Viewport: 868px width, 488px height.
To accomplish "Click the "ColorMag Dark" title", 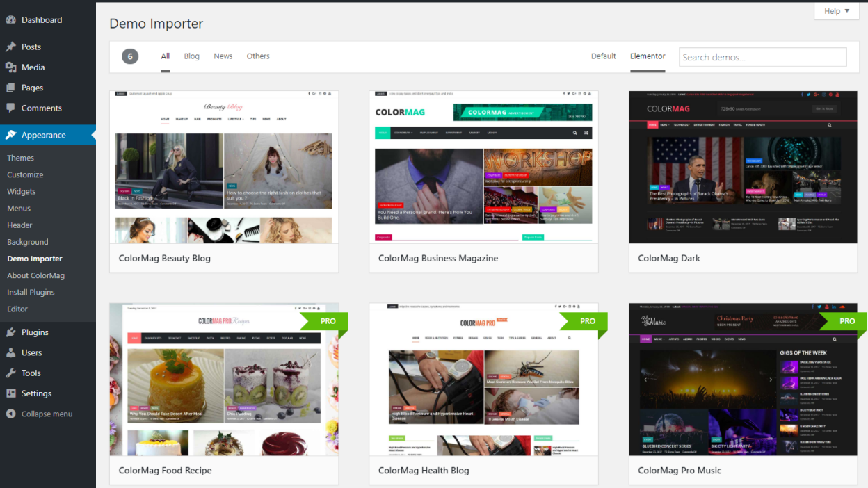I will pos(669,258).
